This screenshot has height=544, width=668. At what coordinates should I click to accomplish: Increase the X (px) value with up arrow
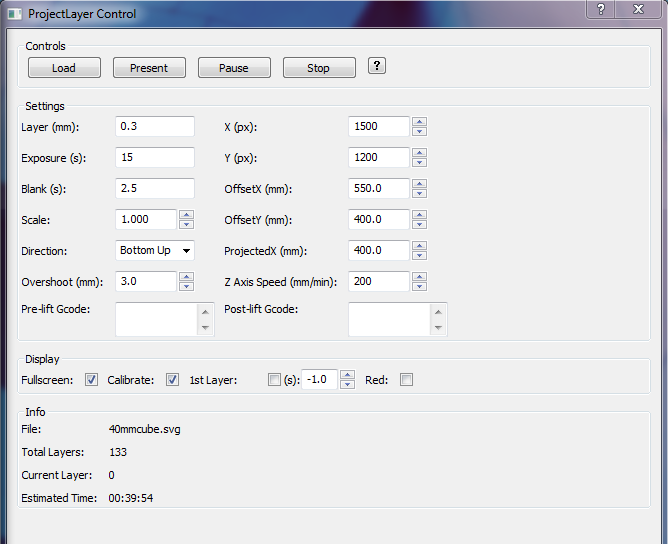click(420, 122)
